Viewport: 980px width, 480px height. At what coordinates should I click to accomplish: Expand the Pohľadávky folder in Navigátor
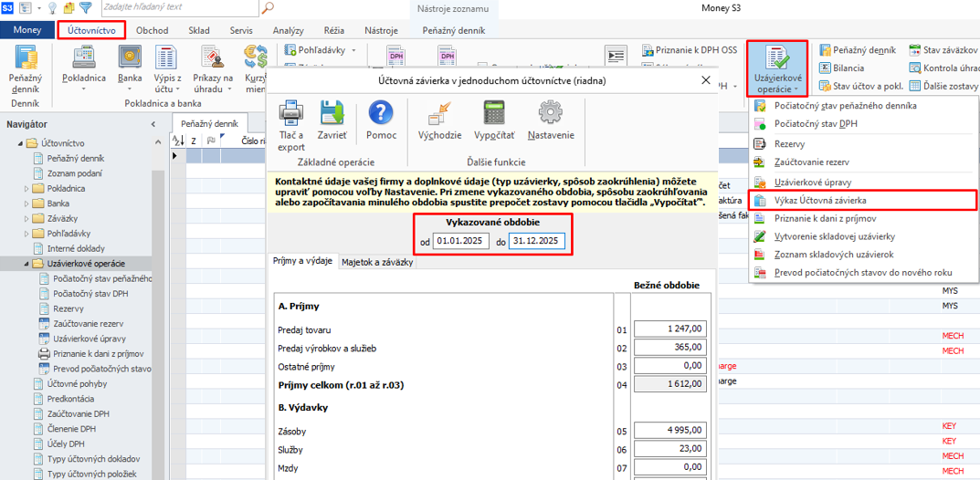coord(26,234)
